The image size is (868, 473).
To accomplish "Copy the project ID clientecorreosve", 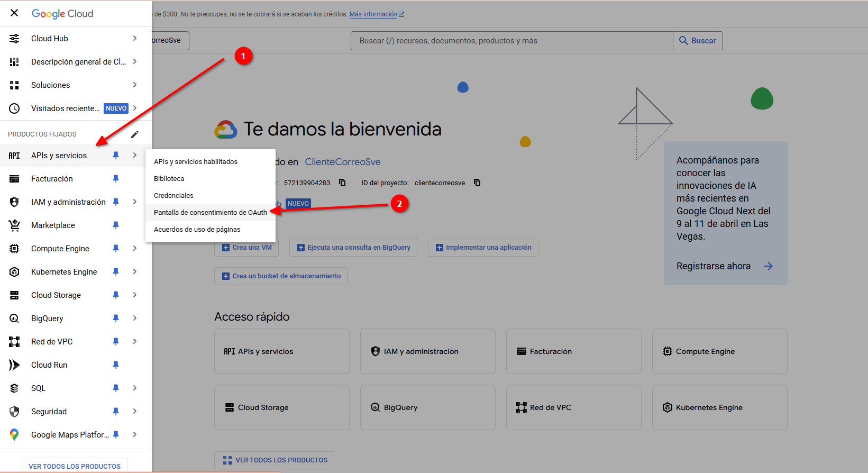I will (477, 183).
